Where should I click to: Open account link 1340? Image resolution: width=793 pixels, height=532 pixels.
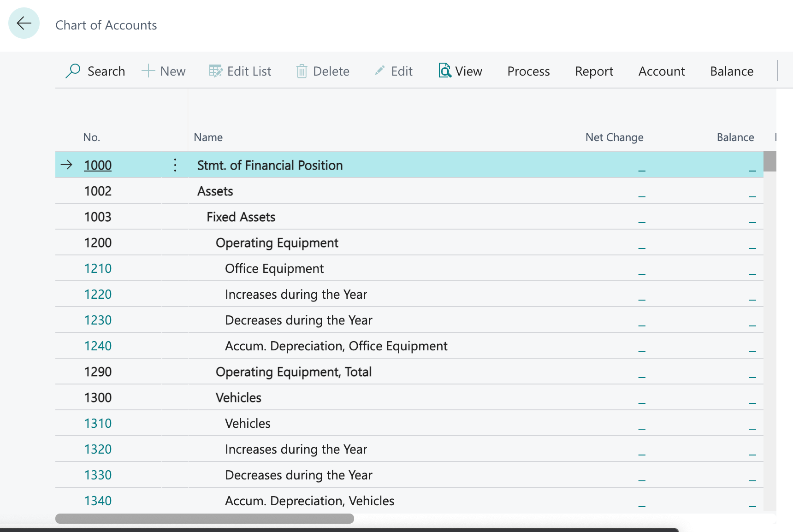click(98, 501)
